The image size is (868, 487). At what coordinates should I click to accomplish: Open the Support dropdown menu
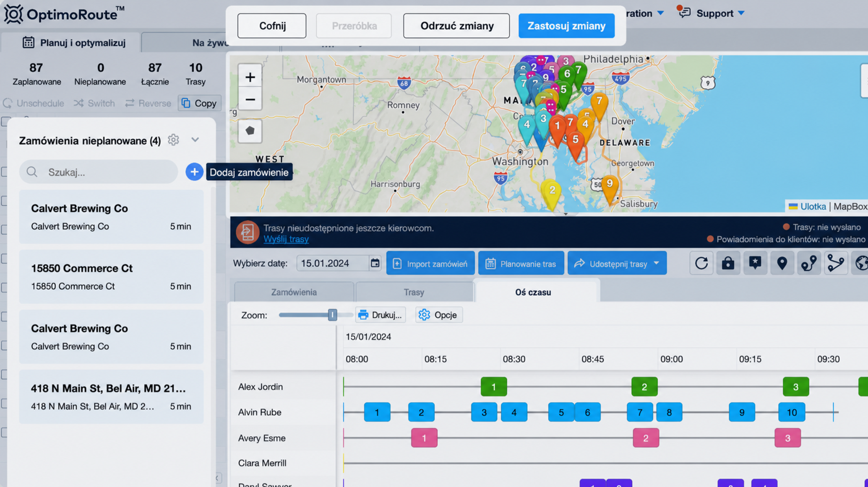coord(720,13)
